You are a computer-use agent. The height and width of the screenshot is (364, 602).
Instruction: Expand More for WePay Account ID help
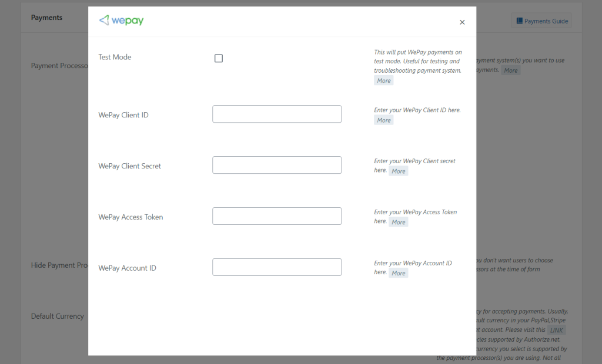(398, 274)
